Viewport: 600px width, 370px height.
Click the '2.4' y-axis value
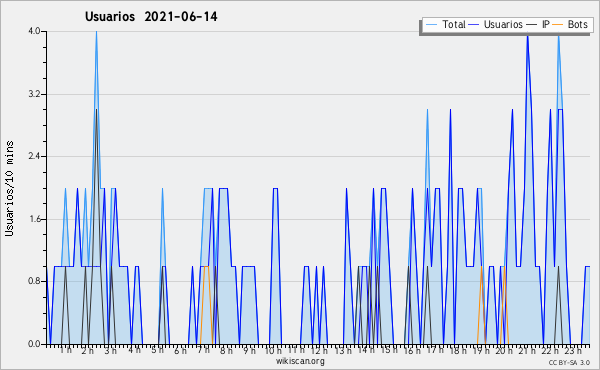pyautogui.click(x=34, y=156)
